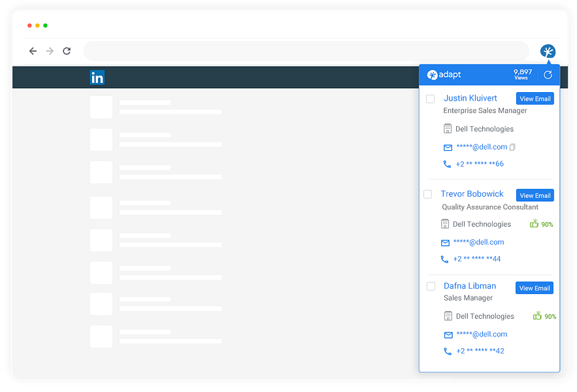Viewport: 577px width, 392px height.
Task: Click the browser back arrow
Action: tap(33, 51)
